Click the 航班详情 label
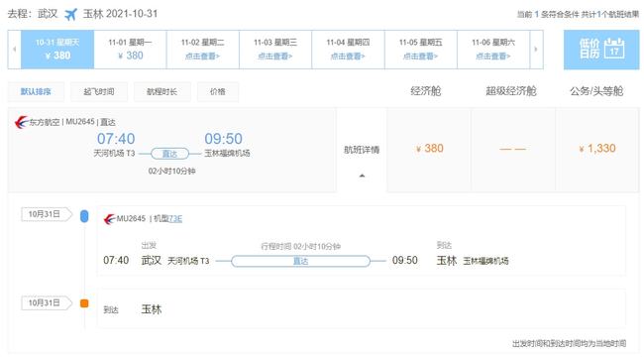644x357 pixels. coord(362,150)
